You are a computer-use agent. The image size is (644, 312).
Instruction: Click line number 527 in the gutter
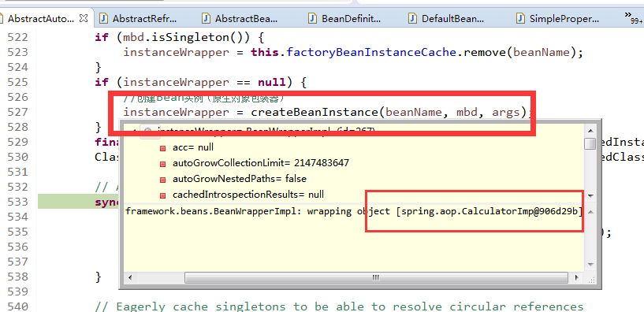17,112
